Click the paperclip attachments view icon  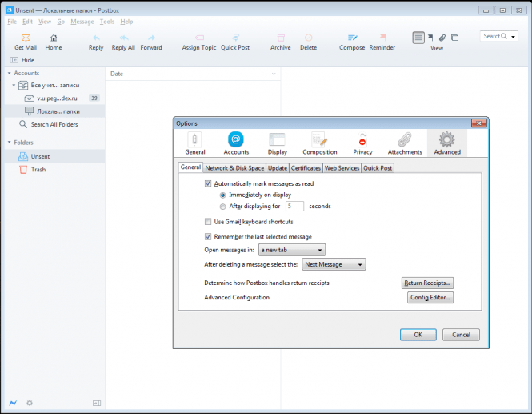[x=442, y=38]
